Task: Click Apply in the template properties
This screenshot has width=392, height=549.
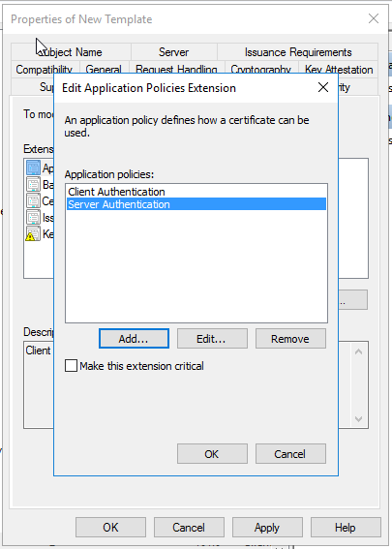Action: click(267, 528)
